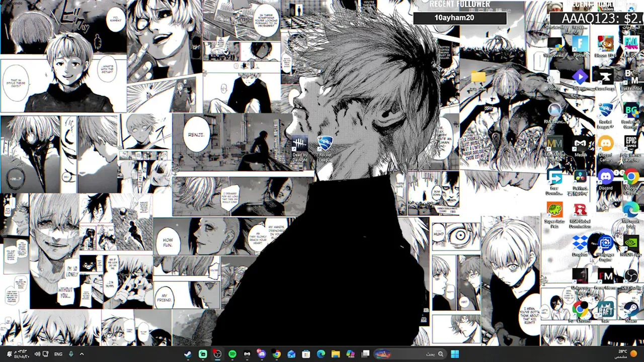The width and height of the screenshot is (644, 362).
Task: Open Microsoft Edge from the taskbar
Action: click(321, 354)
